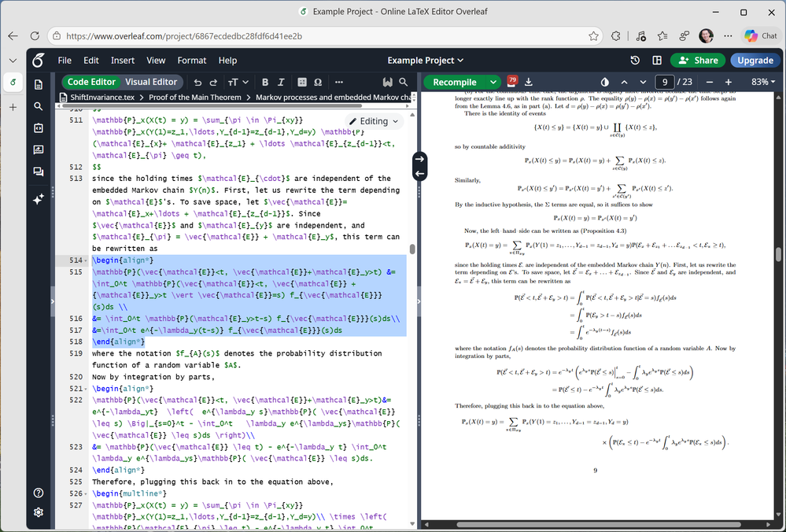Open the chat panel icon

38,172
